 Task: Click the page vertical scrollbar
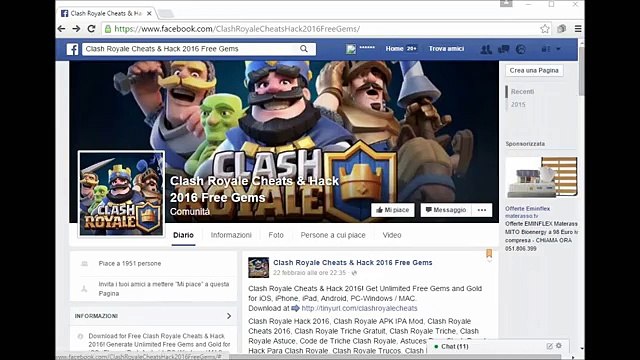tap(581, 71)
